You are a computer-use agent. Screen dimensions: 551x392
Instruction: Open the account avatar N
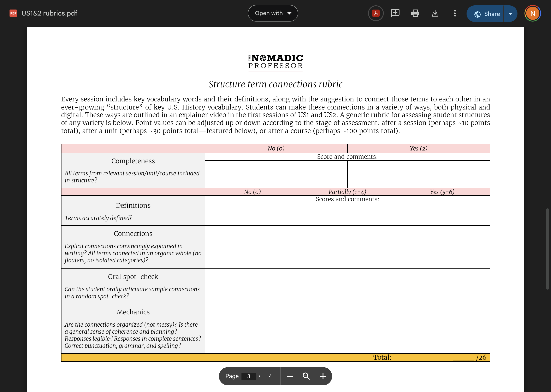[x=532, y=13]
